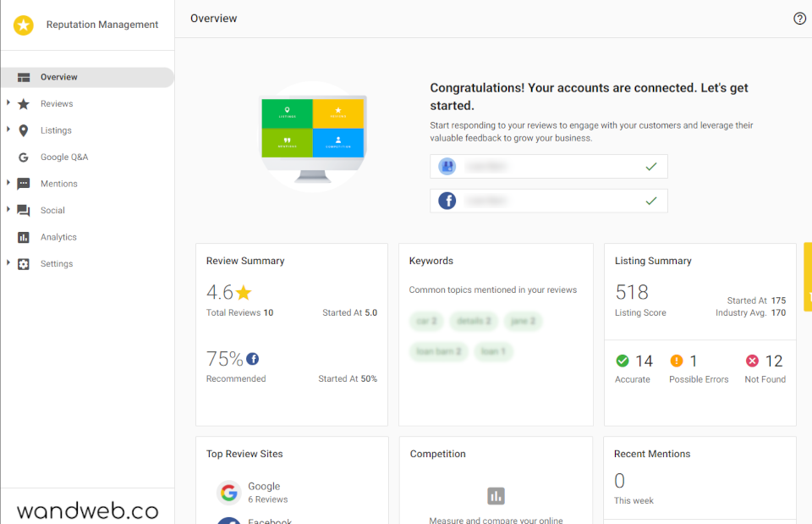Screen dimensions: 812x524
Task: Open the Overview menu item
Action: point(59,77)
